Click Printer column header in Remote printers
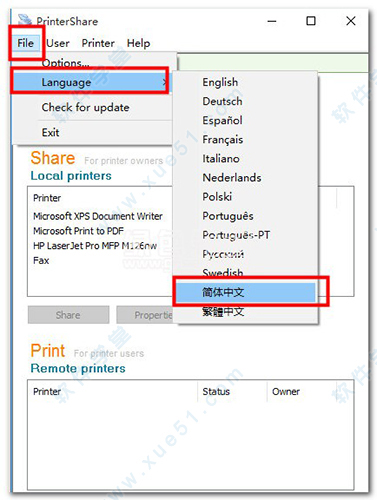The height and width of the screenshot is (500, 377). coord(47,391)
